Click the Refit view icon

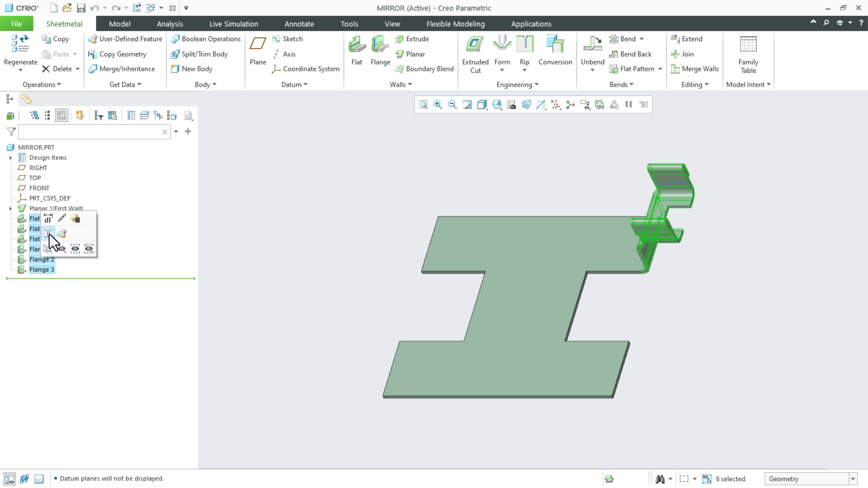pos(423,105)
